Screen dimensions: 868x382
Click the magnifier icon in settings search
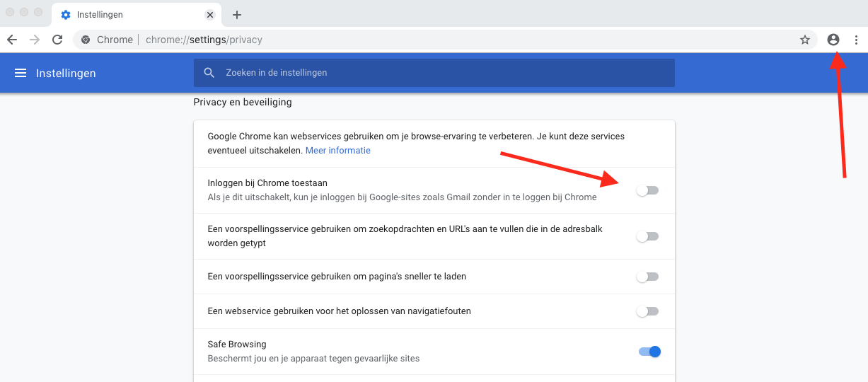coord(209,73)
